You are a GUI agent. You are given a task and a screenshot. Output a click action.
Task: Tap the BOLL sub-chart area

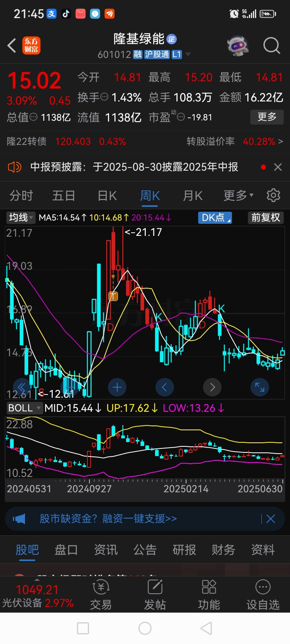[145, 447]
